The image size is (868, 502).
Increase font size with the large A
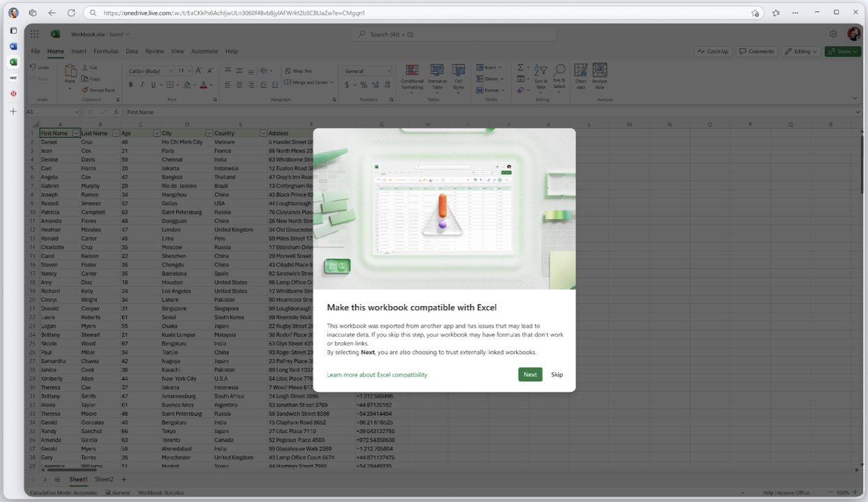click(x=199, y=70)
